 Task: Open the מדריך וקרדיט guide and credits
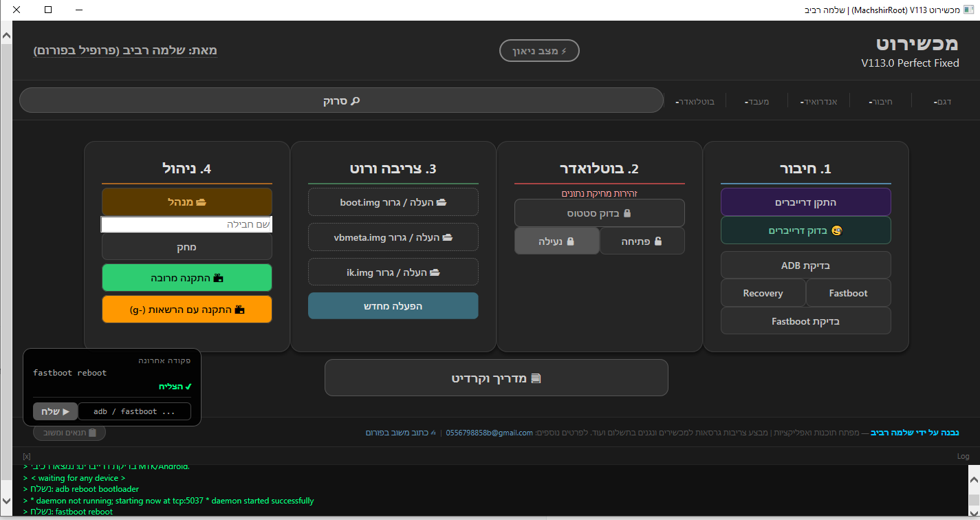tap(496, 378)
